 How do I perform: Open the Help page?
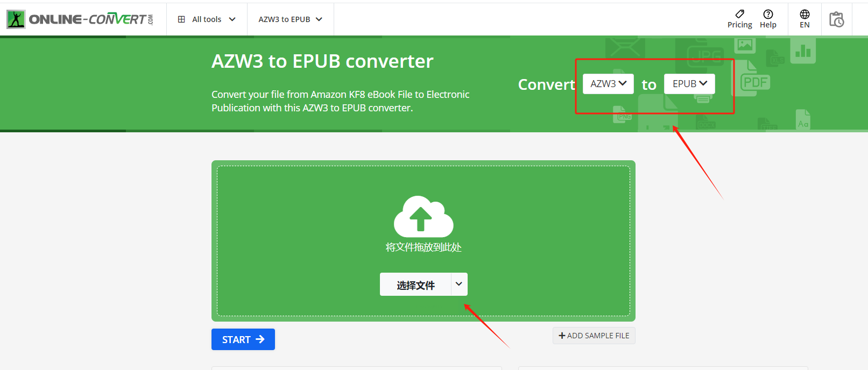(x=768, y=19)
